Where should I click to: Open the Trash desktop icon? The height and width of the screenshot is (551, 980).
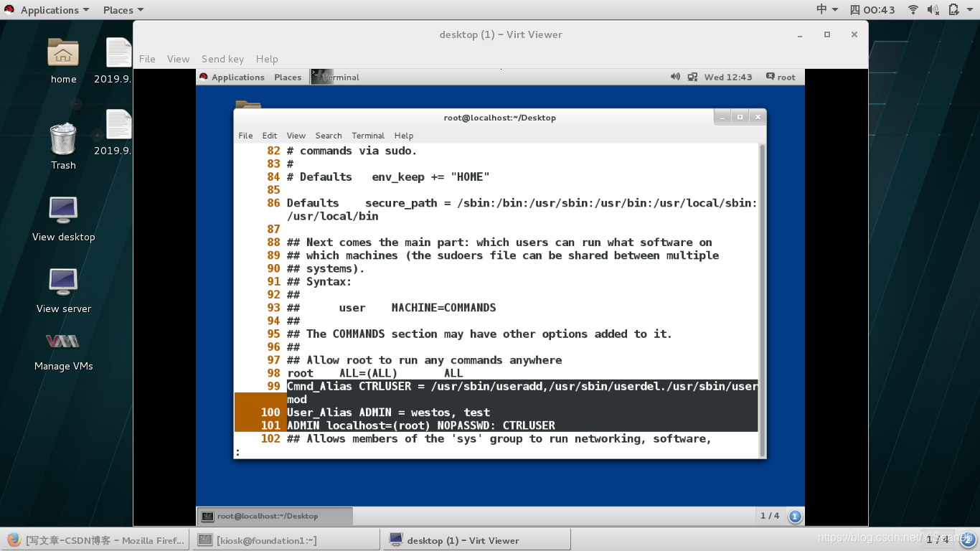pyautogui.click(x=63, y=139)
